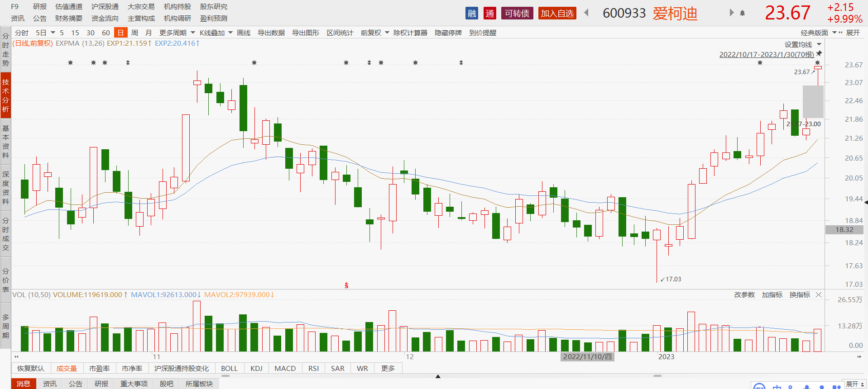Open the K线叠加 dropdown

click(x=230, y=33)
